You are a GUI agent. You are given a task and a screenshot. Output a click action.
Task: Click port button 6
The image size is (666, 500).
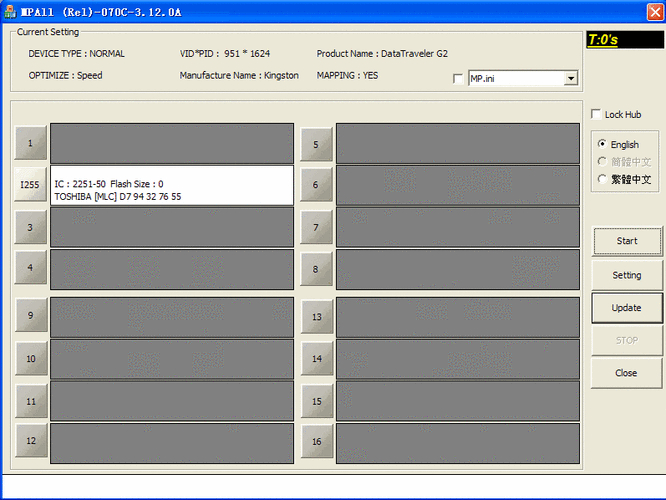[316, 184]
